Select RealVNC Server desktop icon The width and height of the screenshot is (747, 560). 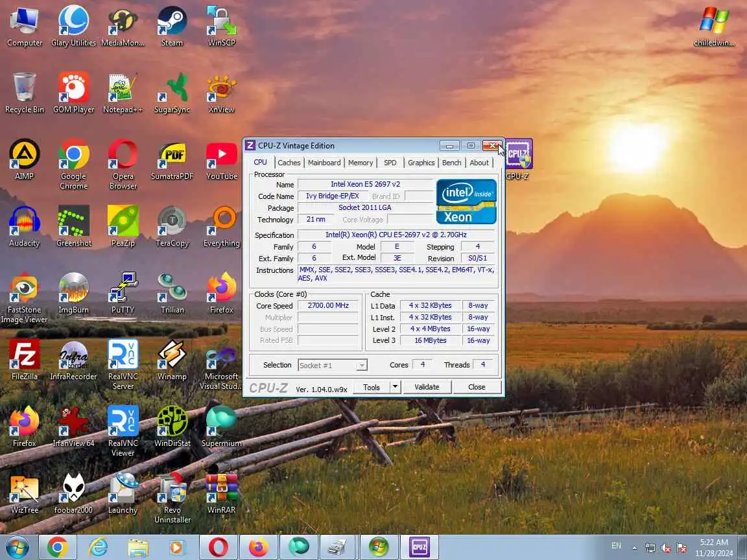point(123,364)
